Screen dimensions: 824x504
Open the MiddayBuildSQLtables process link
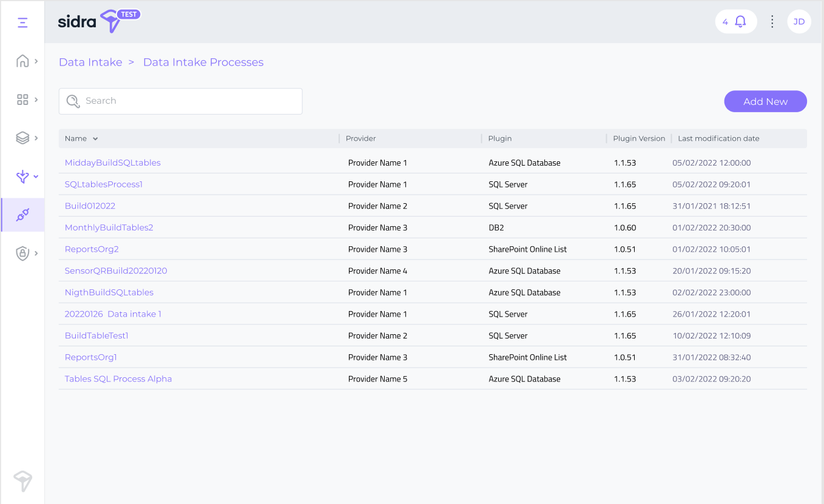113,163
